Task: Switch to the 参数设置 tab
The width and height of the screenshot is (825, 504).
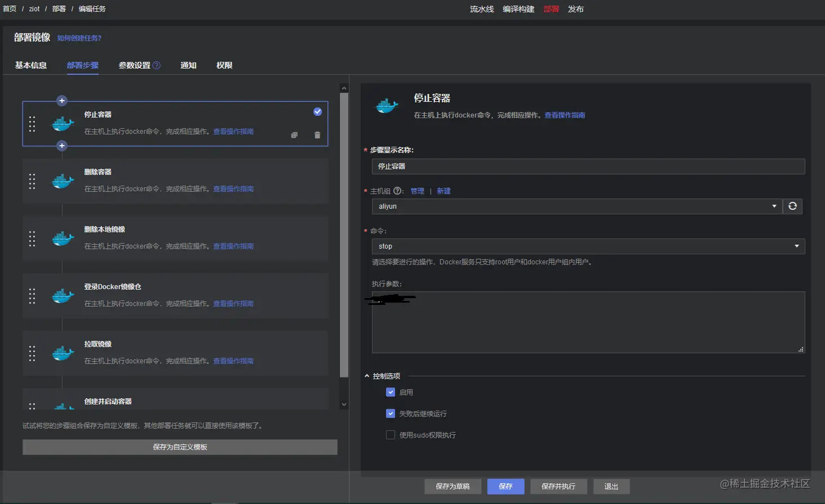Action: 134,65
